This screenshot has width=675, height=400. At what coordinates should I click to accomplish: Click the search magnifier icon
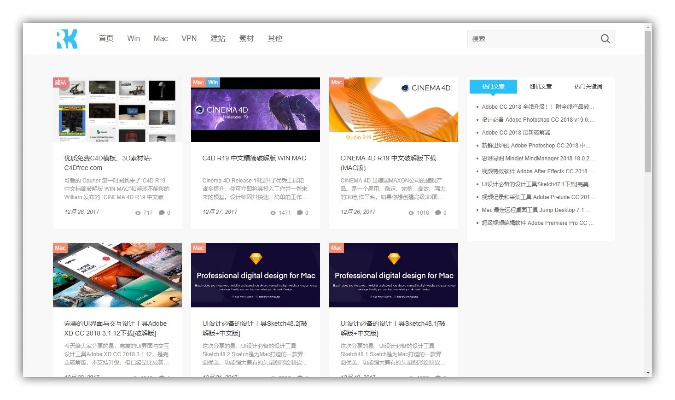(x=605, y=39)
